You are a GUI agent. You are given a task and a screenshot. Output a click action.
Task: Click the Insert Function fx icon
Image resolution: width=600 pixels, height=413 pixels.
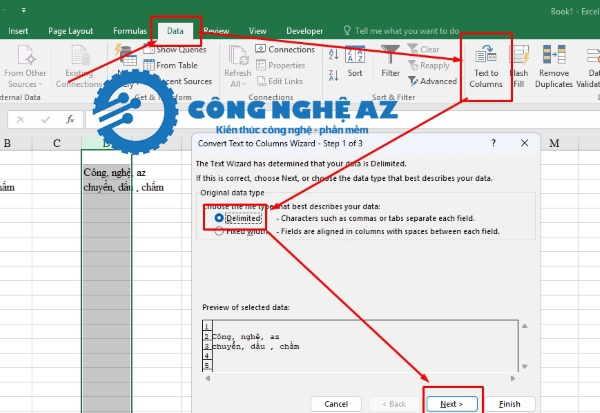click(70, 120)
